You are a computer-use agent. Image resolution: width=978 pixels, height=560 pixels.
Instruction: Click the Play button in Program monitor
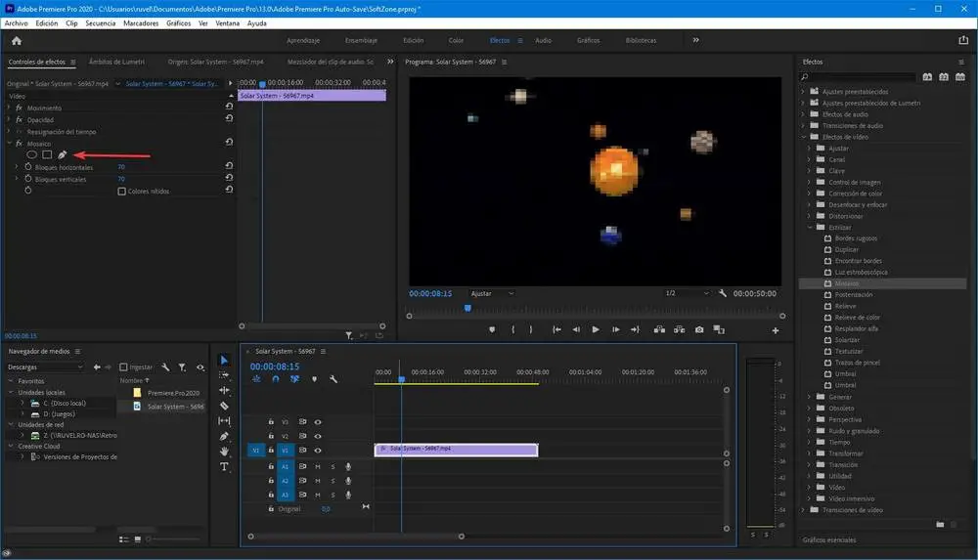point(596,330)
